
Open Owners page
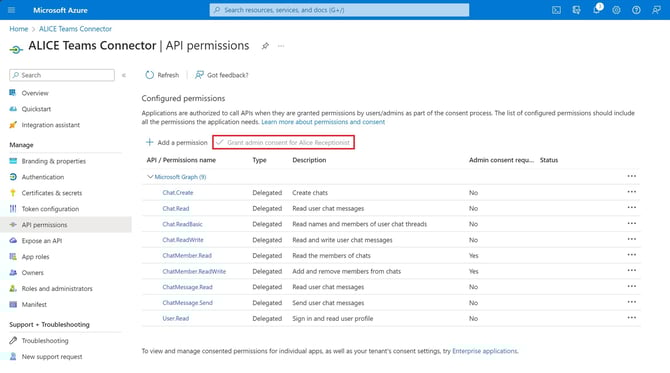coord(32,273)
